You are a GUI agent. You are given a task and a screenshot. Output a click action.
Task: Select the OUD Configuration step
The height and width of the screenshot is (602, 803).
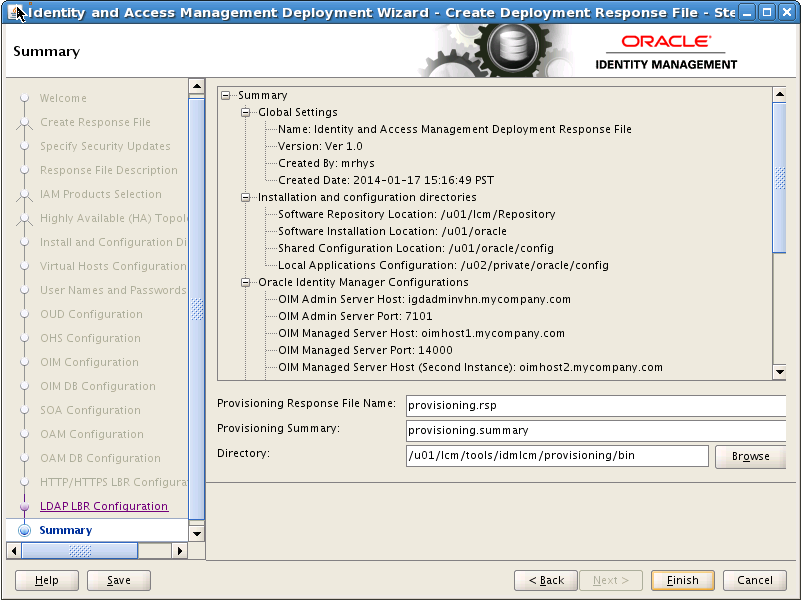(91, 314)
